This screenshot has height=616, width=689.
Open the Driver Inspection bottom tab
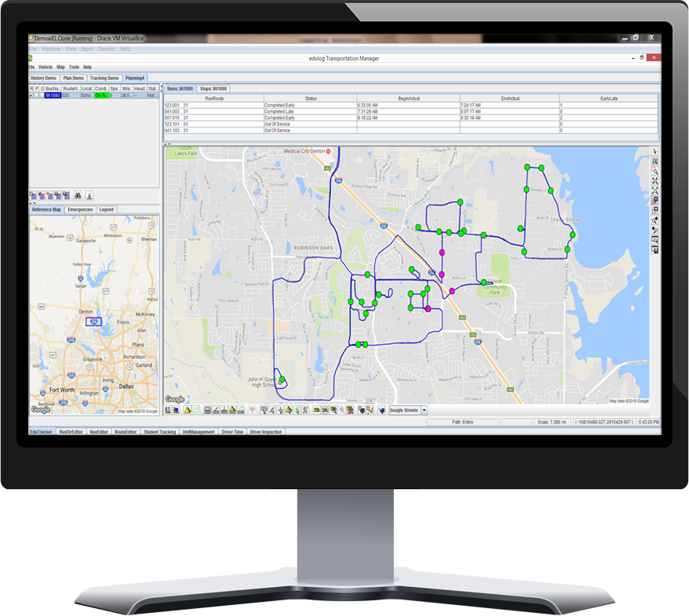pyautogui.click(x=266, y=432)
